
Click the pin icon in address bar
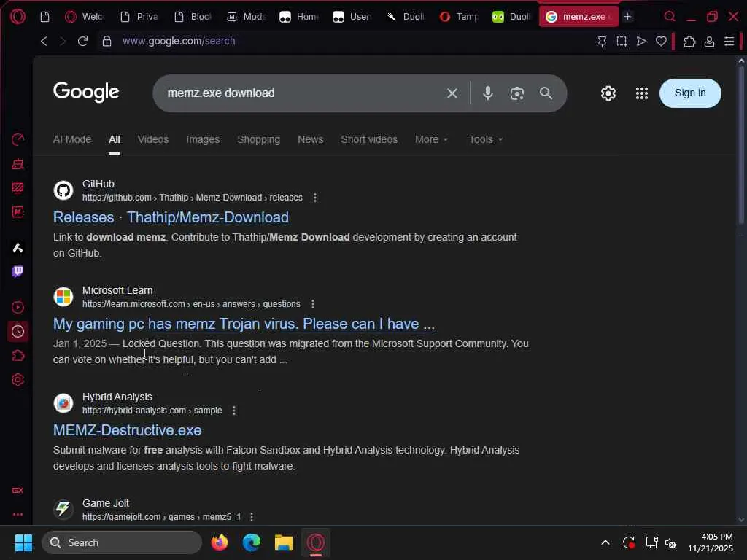tap(602, 42)
